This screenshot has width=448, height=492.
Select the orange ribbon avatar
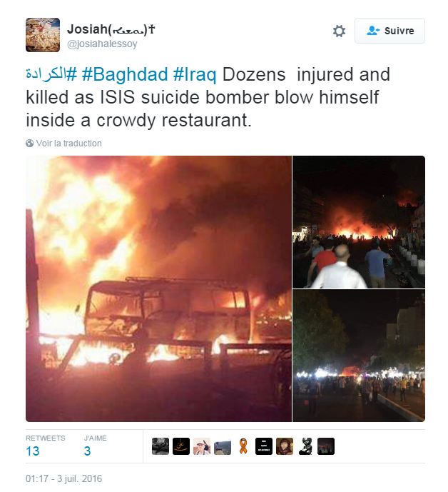point(243,446)
